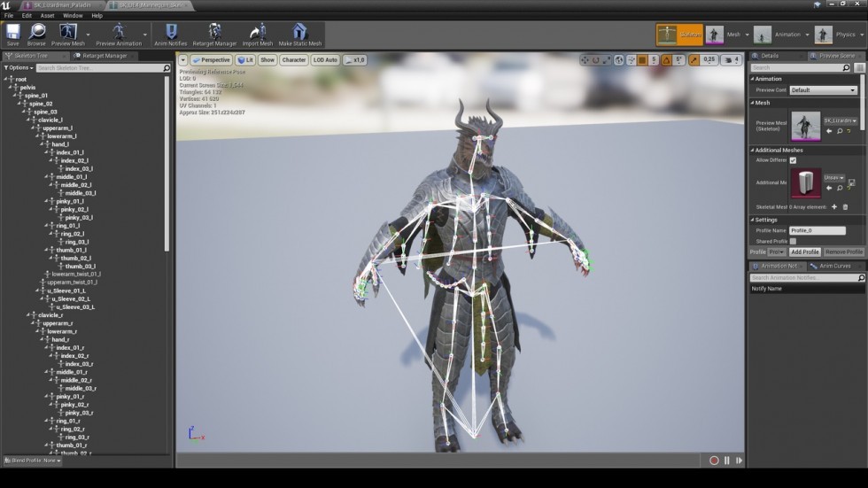Select the rotate gizmo in the viewport toolbar
Screen dimensions: 868x488
(x=595, y=59)
